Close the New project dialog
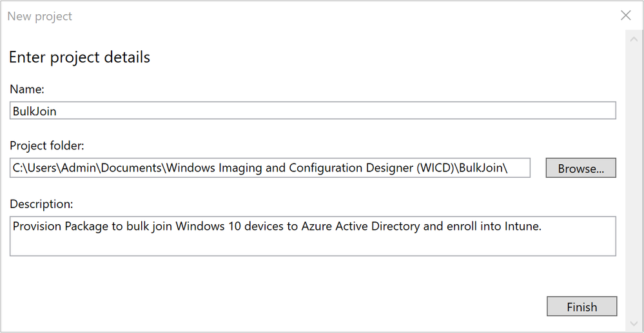Image resolution: width=644 pixels, height=333 pixels. [625, 15]
